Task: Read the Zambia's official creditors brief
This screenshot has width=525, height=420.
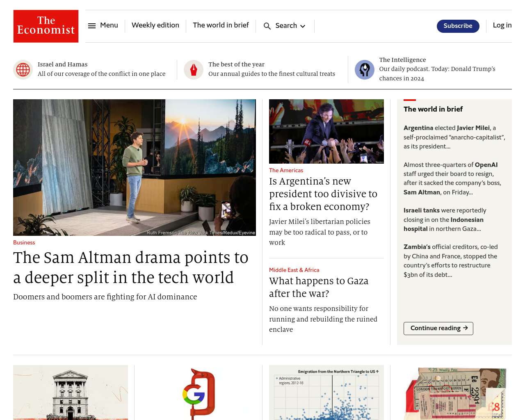Action: [x=451, y=261]
